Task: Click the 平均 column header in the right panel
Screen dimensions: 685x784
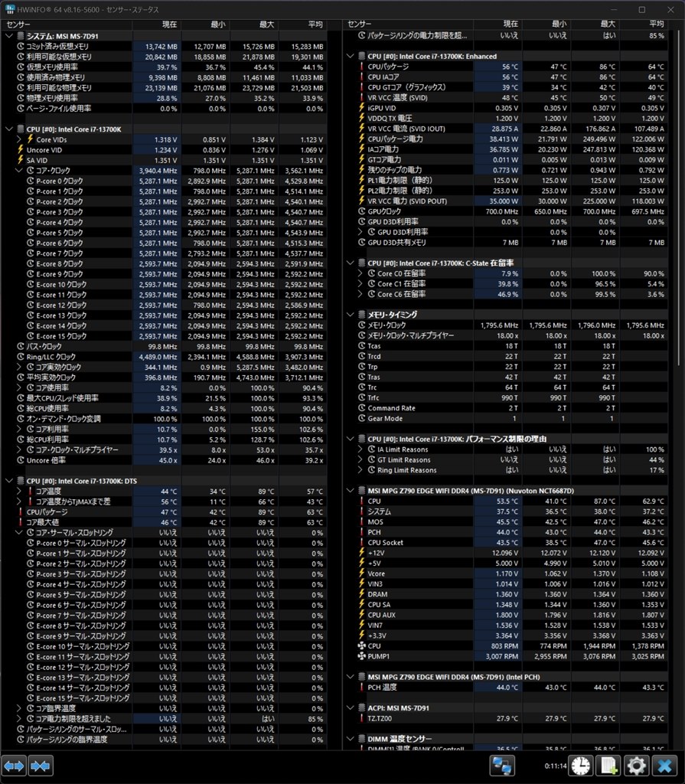Action: [x=644, y=24]
